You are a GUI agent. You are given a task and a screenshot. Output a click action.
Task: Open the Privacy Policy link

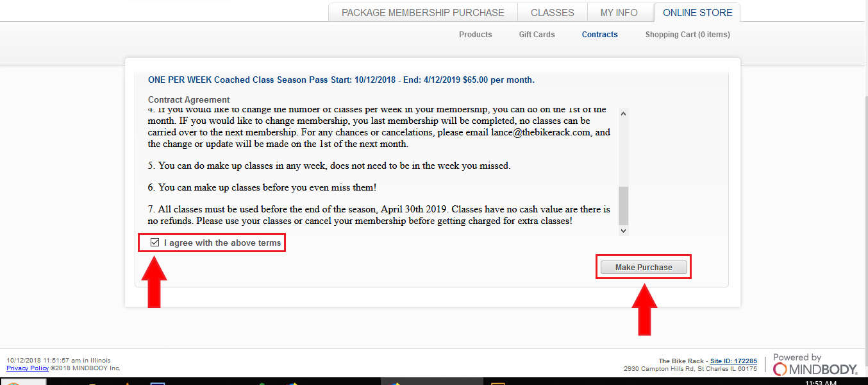coord(27,368)
